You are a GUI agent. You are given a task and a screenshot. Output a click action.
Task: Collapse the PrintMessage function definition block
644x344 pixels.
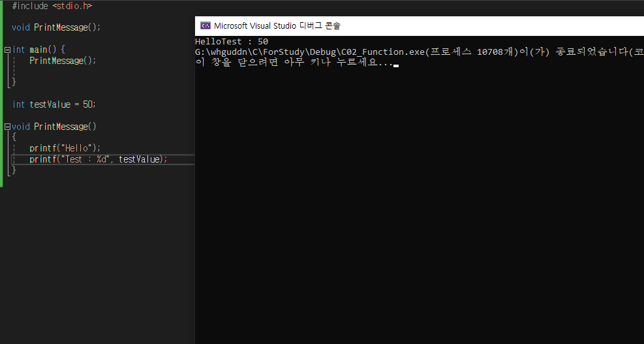pyautogui.click(x=7, y=127)
